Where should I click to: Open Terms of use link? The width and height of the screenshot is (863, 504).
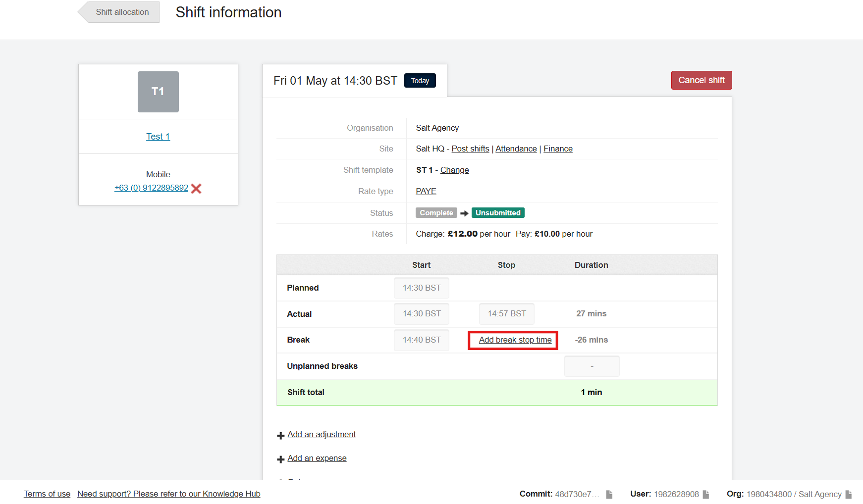47,494
